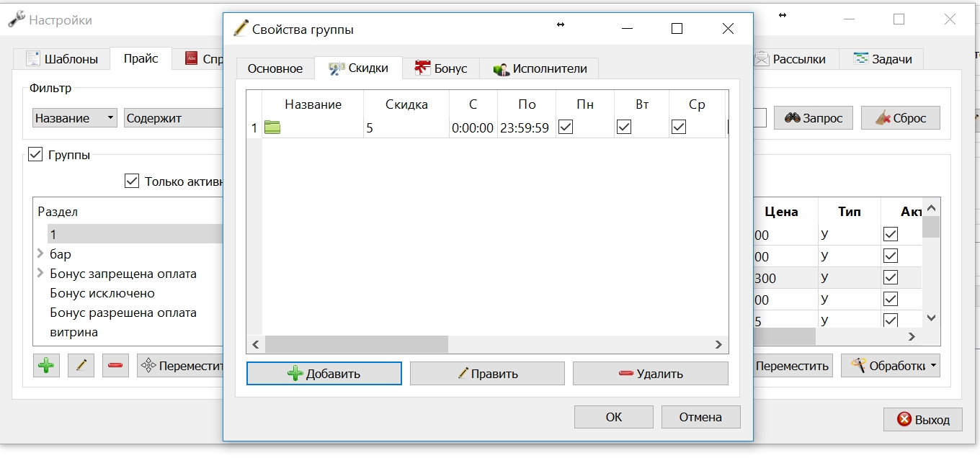Click the right arrow of the discount table scrollbar

tap(718, 344)
